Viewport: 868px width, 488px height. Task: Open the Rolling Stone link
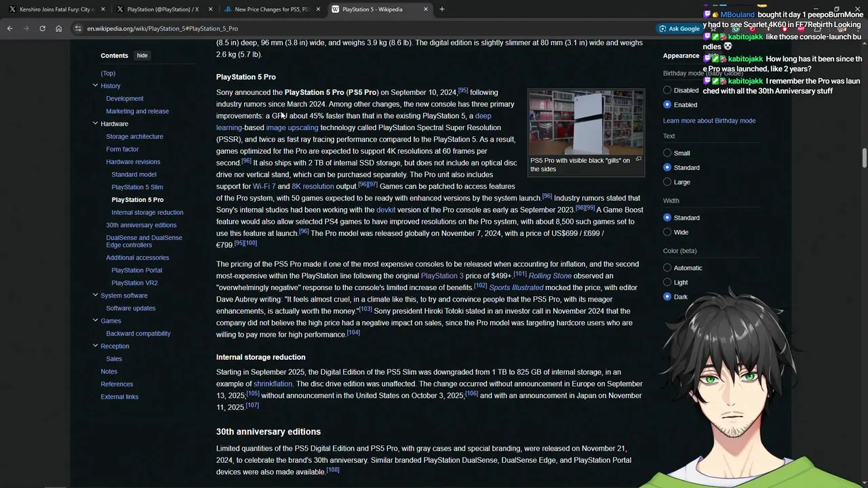coord(550,276)
